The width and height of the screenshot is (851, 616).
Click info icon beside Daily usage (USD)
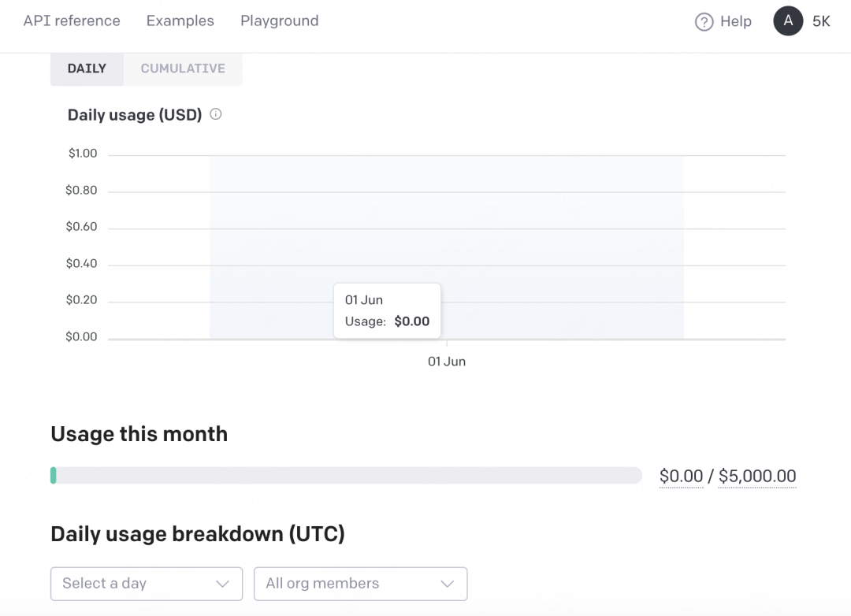coord(216,114)
